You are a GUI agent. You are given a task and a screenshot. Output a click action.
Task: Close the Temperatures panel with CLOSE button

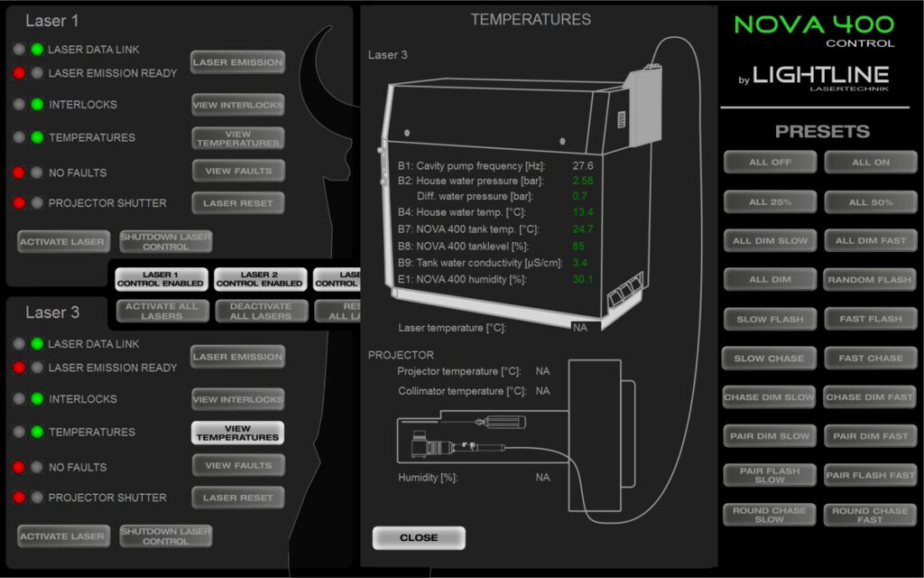coord(419,538)
